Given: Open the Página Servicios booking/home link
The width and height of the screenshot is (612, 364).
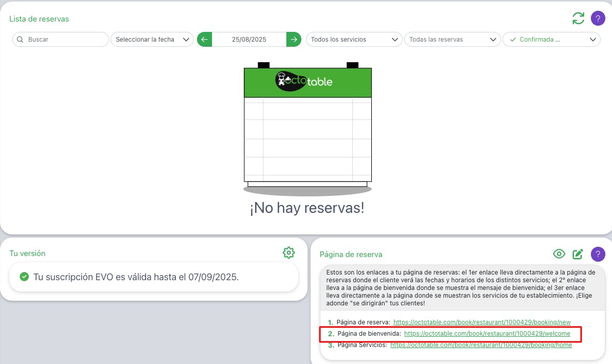Looking at the screenshot, I should (481, 345).
